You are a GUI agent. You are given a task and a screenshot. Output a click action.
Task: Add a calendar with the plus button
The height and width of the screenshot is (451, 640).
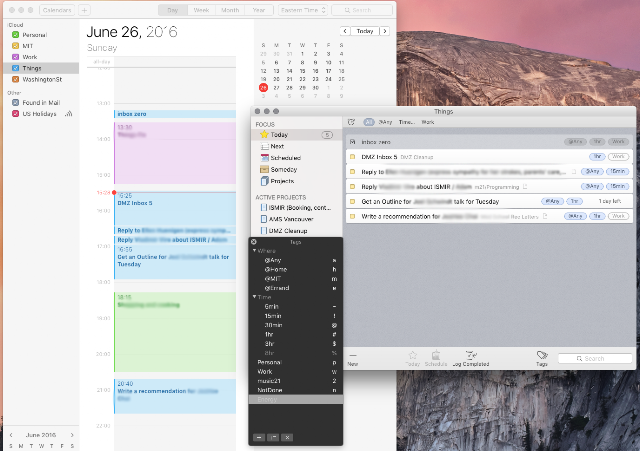pyautogui.click(x=84, y=10)
